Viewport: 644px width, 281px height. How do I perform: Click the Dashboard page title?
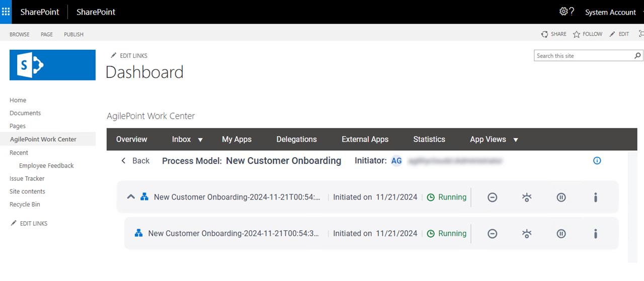[x=144, y=72]
